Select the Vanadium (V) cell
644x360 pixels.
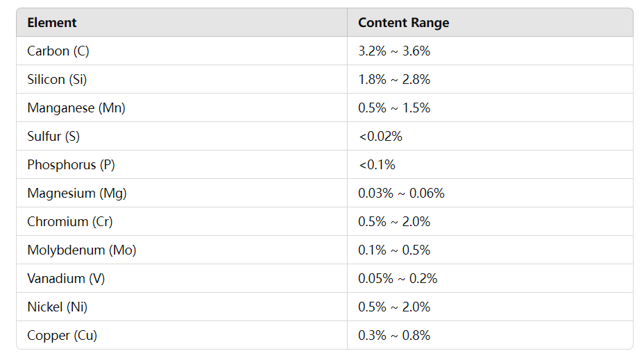(182, 278)
